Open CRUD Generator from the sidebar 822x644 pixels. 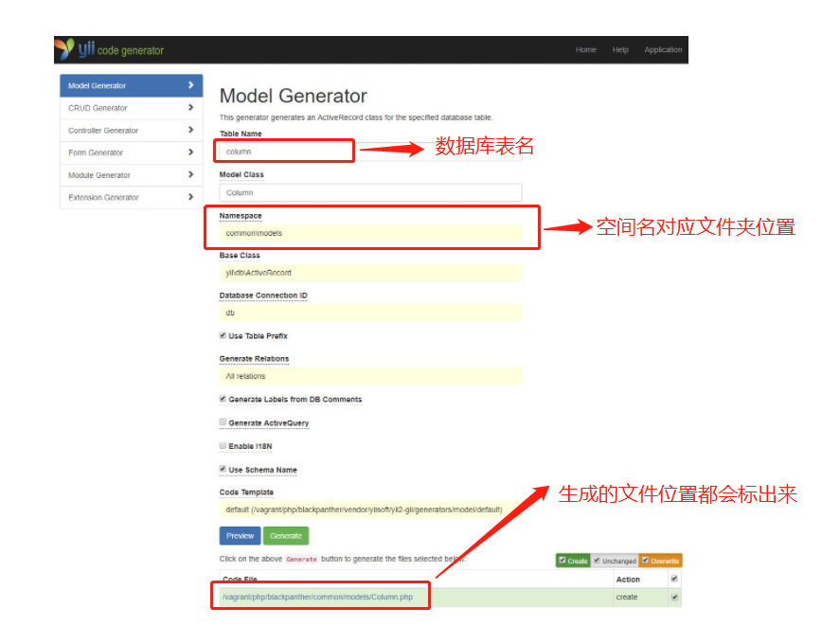click(x=132, y=108)
